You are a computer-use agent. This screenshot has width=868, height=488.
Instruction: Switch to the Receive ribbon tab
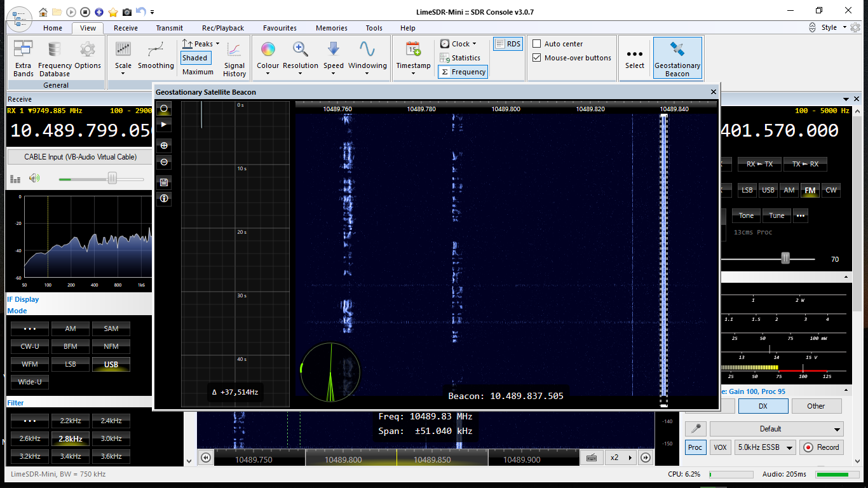tap(126, 28)
